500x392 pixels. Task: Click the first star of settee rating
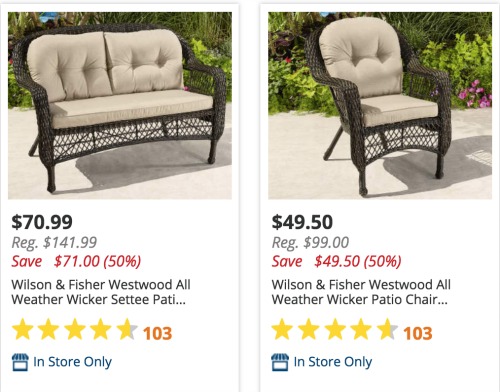[22, 329]
